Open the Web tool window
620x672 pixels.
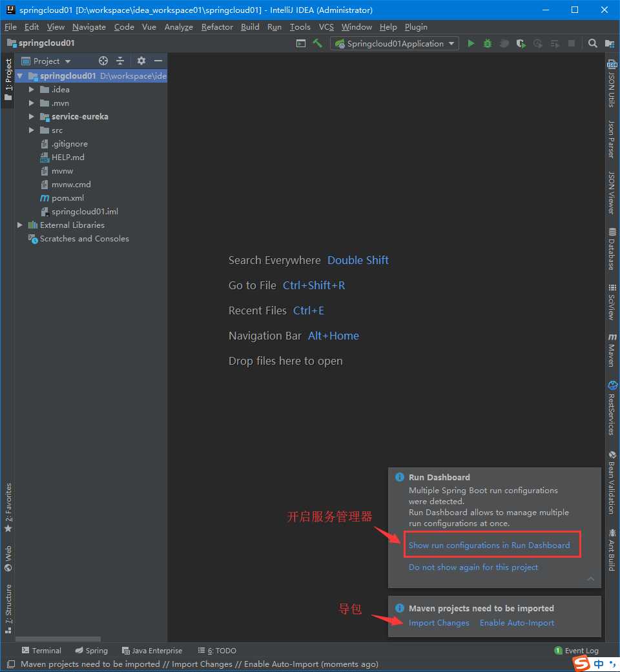(x=8, y=559)
